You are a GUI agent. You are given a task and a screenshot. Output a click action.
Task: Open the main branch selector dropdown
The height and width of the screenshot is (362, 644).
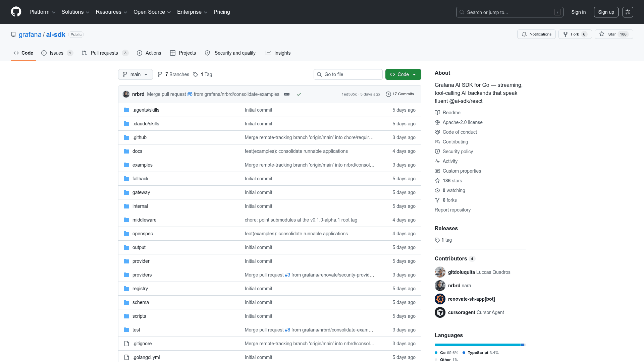pos(136,74)
